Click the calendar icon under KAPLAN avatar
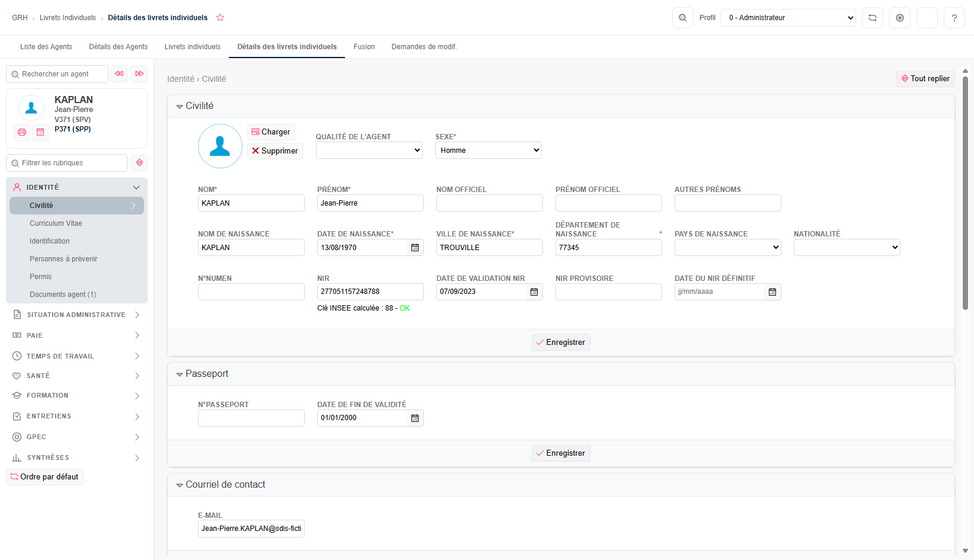The image size is (974, 560). tap(40, 132)
